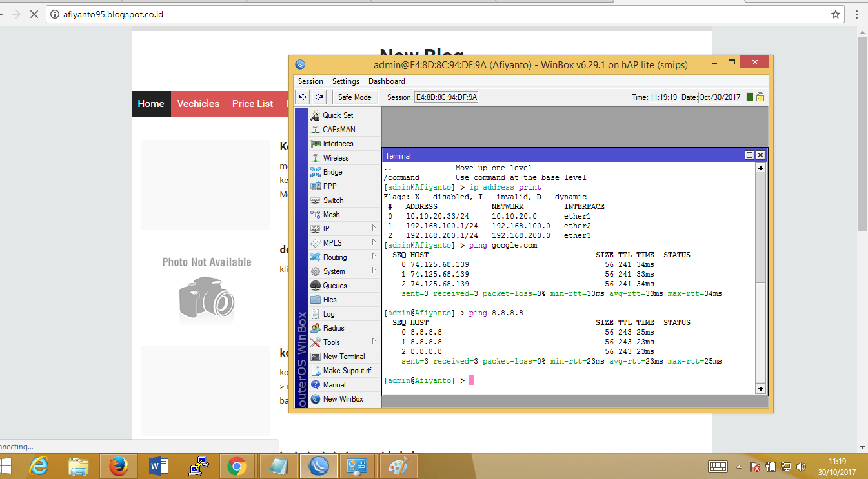868x479 pixels.
Task: Open a New WinBox session
Action: tap(345, 399)
